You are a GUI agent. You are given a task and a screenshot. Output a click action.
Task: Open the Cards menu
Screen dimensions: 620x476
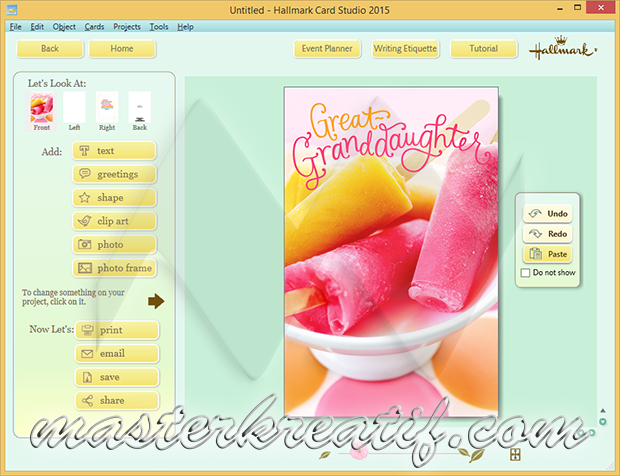94,27
